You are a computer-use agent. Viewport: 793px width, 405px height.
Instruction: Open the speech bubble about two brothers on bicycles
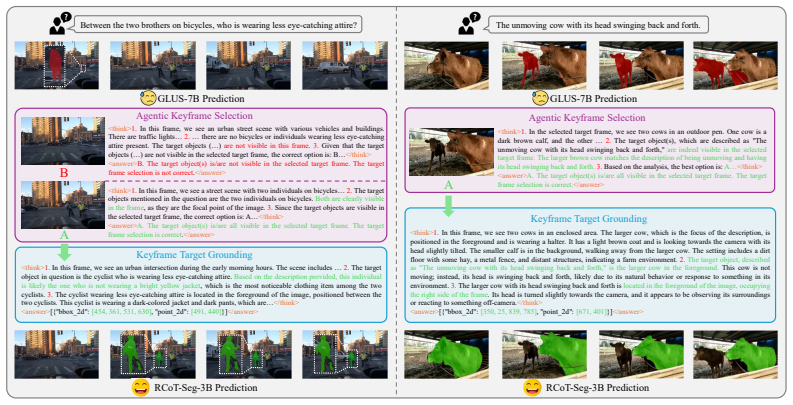pyautogui.click(x=218, y=24)
